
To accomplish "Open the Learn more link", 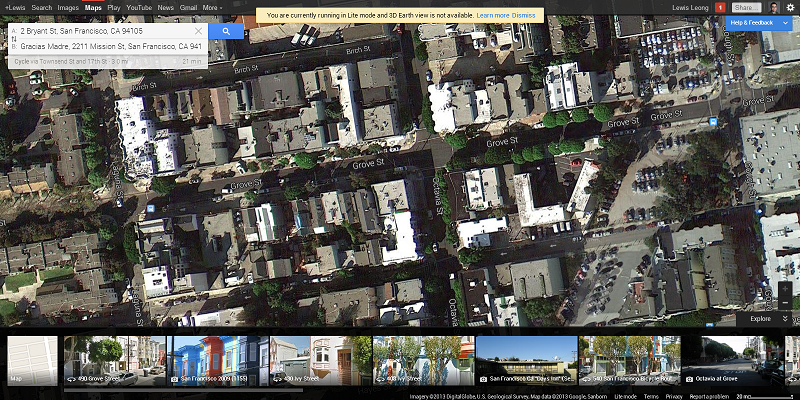I will click(x=493, y=16).
